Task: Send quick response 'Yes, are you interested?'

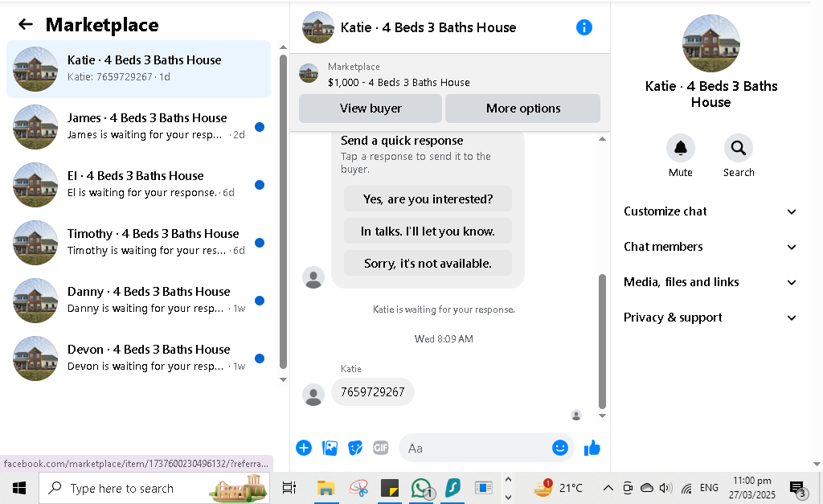Action: pyautogui.click(x=428, y=199)
